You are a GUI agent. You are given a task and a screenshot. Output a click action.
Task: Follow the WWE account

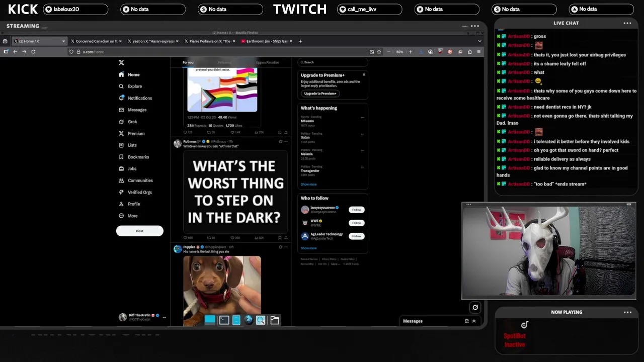pos(356,223)
